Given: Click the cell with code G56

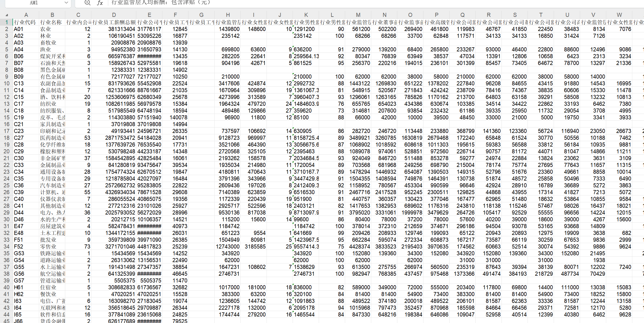Looking at the screenshot, I should [26, 274].
